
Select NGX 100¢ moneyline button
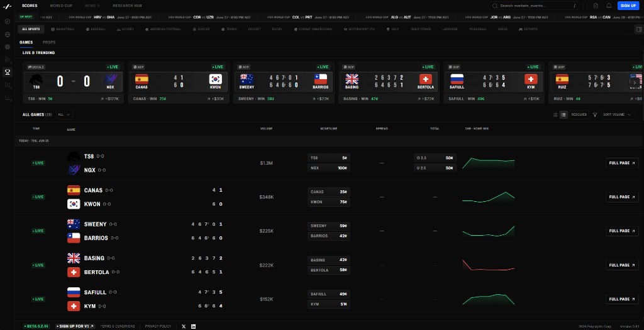click(x=328, y=168)
